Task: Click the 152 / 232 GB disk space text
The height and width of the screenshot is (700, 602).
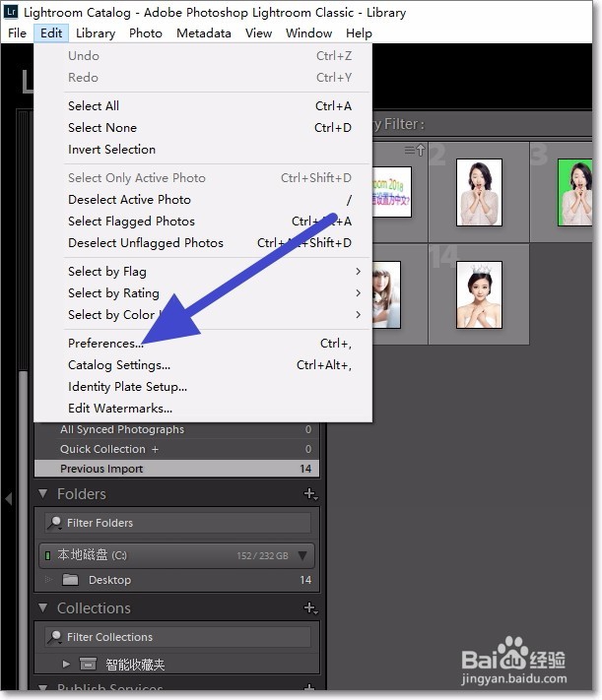Action: [262, 556]
